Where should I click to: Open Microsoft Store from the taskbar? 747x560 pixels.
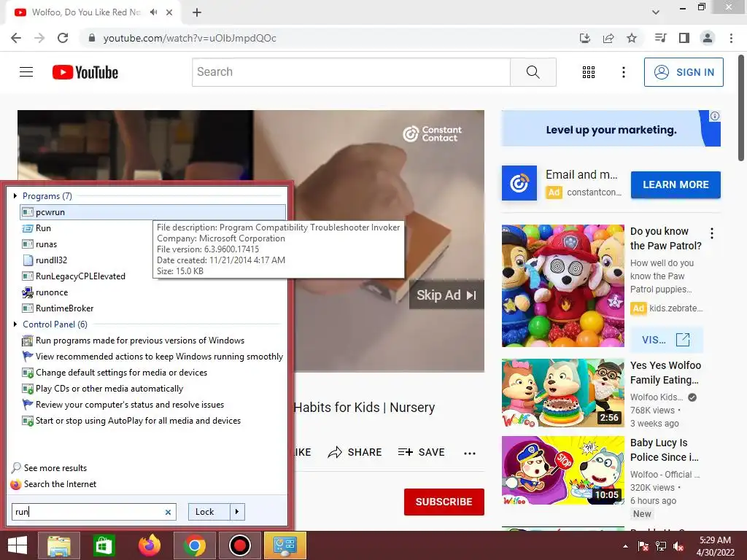(104, 545)
